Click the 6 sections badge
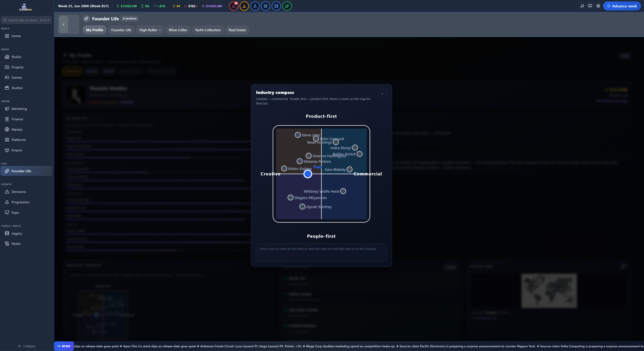Viewport: 644px width, 351px height. [x=129, y=18]
